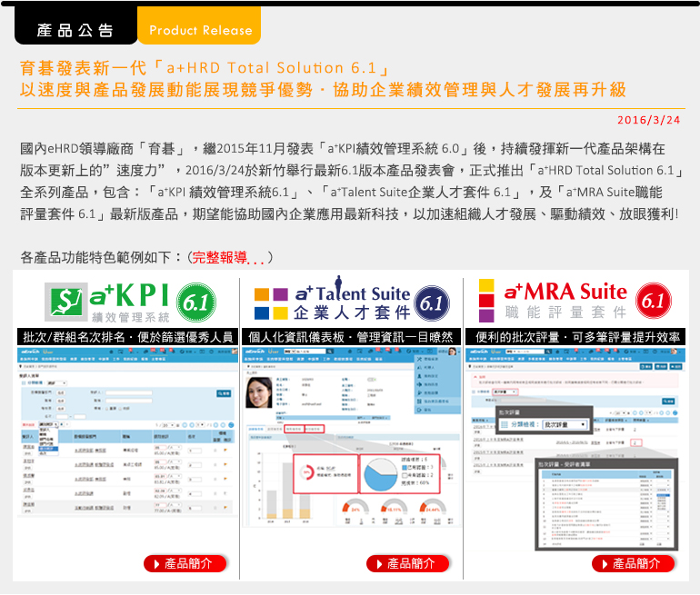Click the 批次/群組名次排名 caption bar
Viewport: 700px width, 595px height.
click(127, 337)
